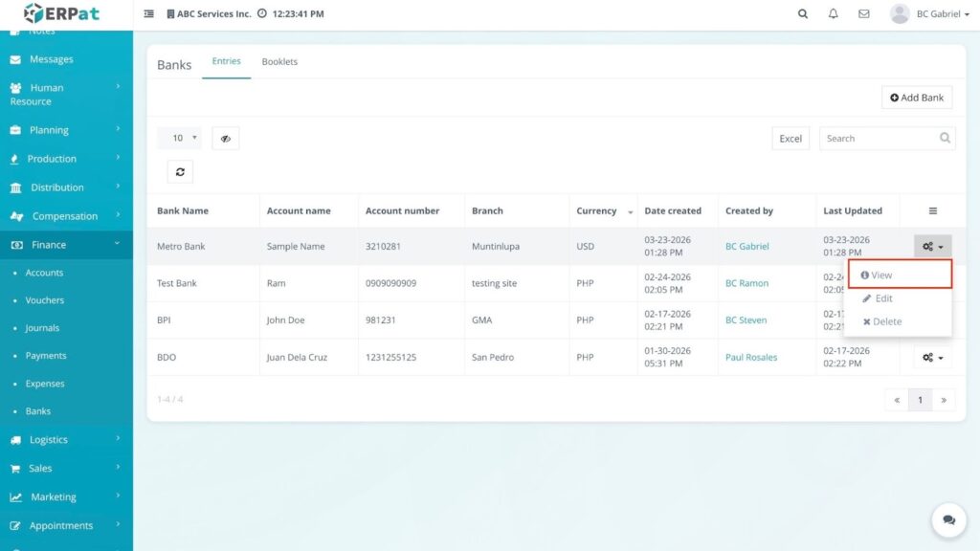Click the Search input field

(x=877, y=139)
